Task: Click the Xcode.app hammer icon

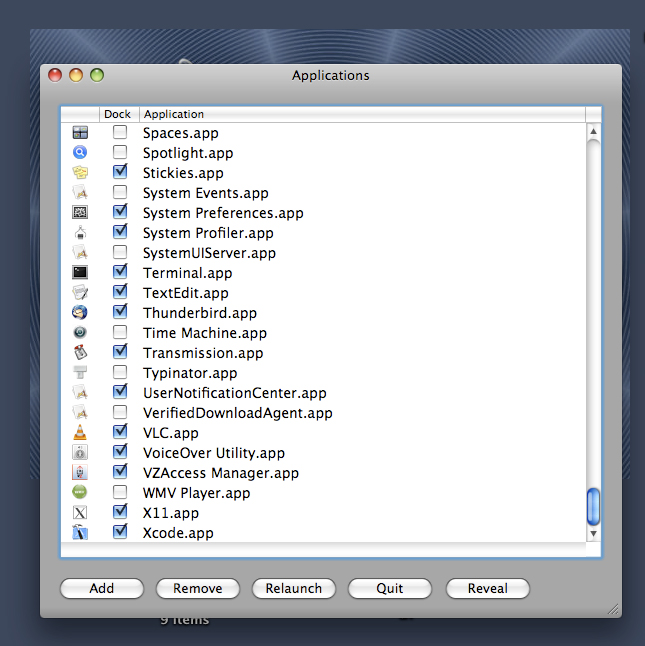Action: pyautogui.click(x=80, y=532)
